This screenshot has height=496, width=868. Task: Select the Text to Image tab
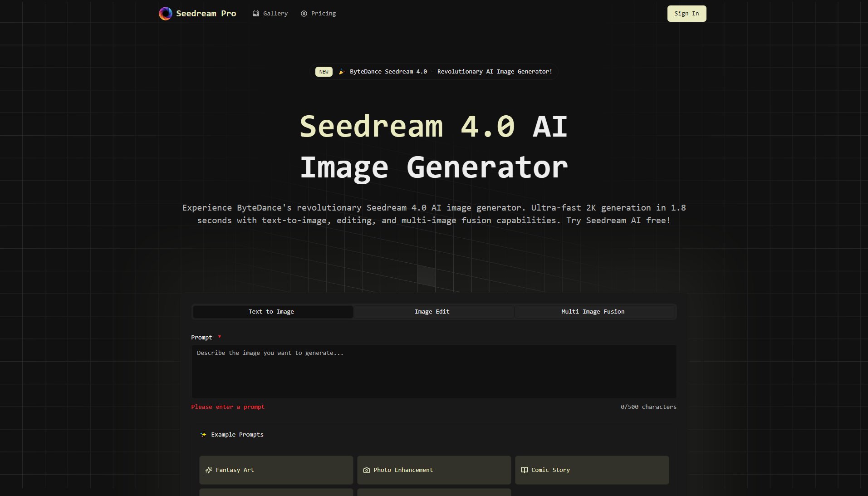click(x=273, y=312)
